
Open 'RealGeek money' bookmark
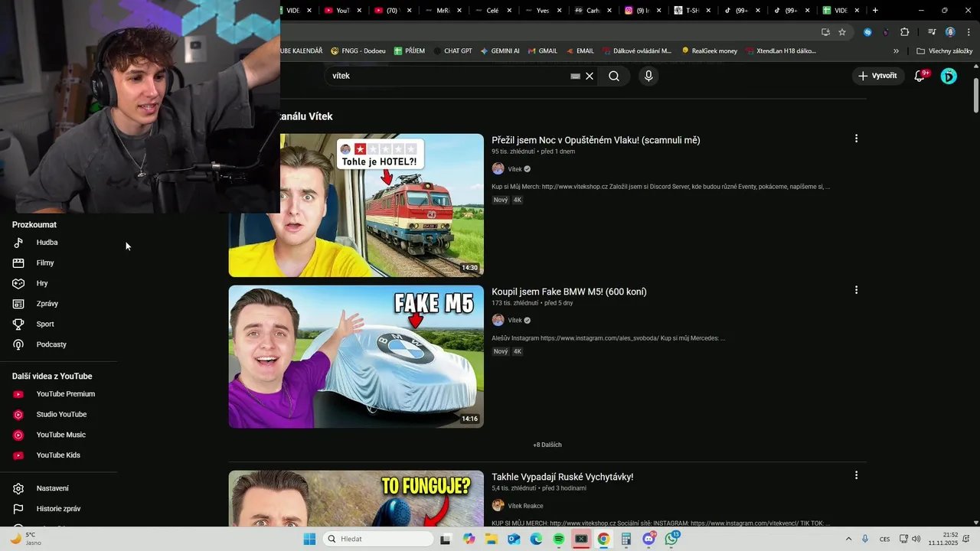click(708, 51)
